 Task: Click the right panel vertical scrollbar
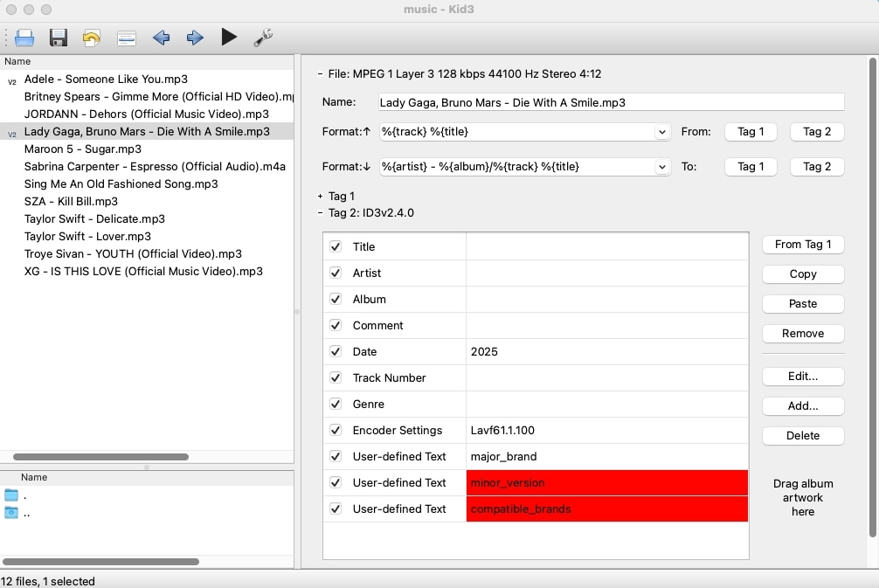[873, 297]
